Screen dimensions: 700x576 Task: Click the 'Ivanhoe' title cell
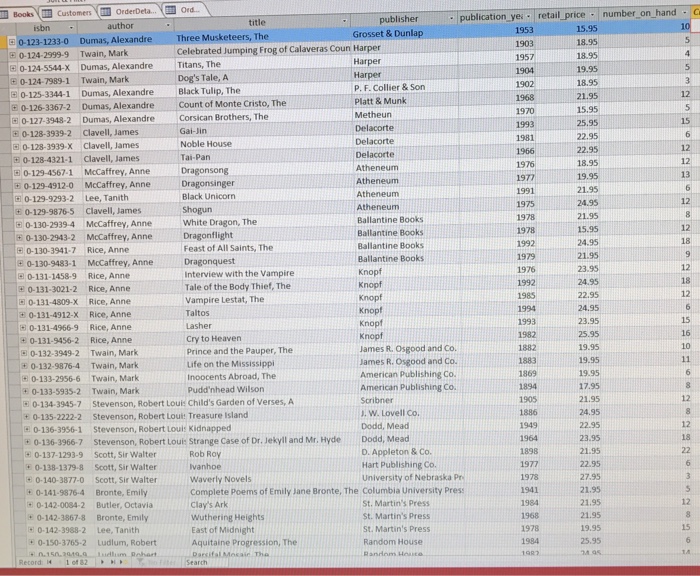click(x=275, y=466)
